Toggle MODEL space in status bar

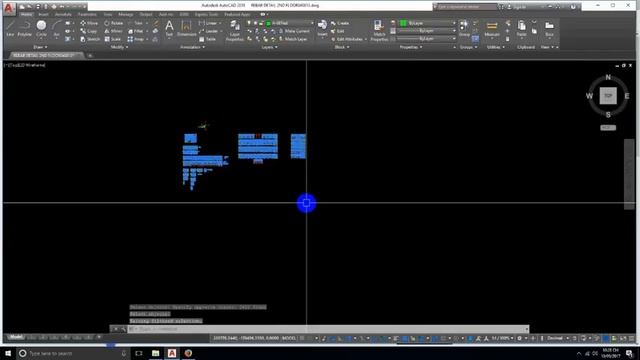click(x=289, y=338)
